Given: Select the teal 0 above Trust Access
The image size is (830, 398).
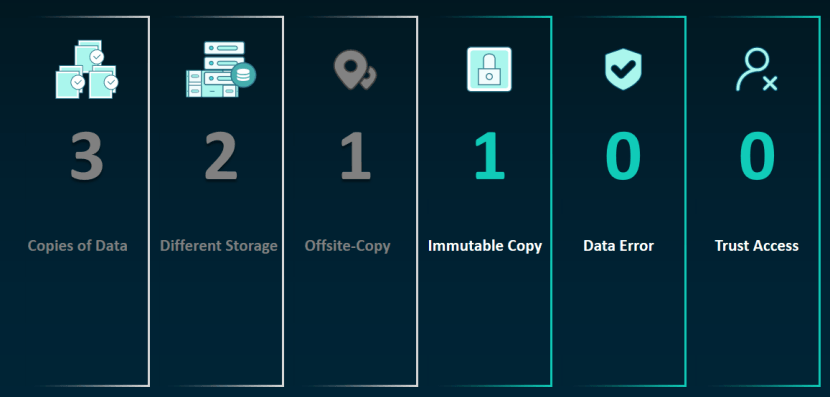Looking at the screenshot, I should [x=757, y=156].
